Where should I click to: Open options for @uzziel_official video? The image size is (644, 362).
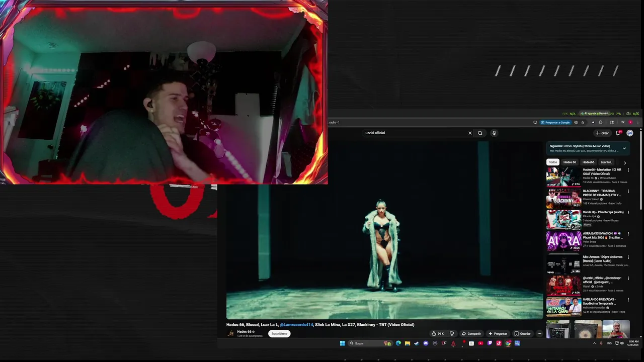628,278
